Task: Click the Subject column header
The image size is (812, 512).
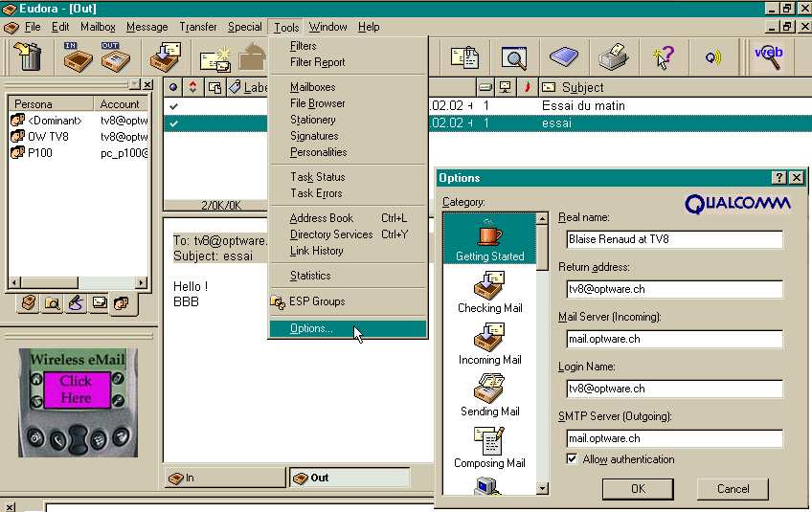Action: pyautogui.click(x=675, y=87)
